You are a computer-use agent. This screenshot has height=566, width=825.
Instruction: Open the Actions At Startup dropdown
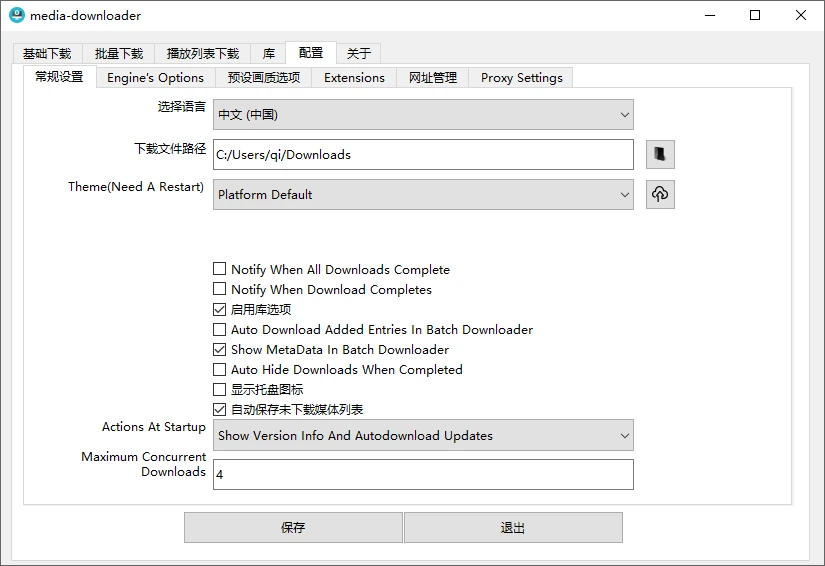(423, 435)
